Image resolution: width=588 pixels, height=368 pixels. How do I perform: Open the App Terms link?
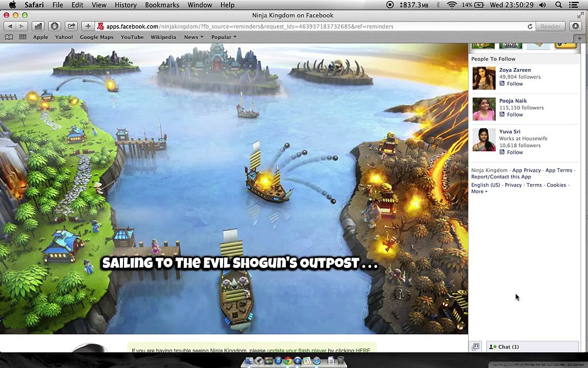click(x=559, y=170)
